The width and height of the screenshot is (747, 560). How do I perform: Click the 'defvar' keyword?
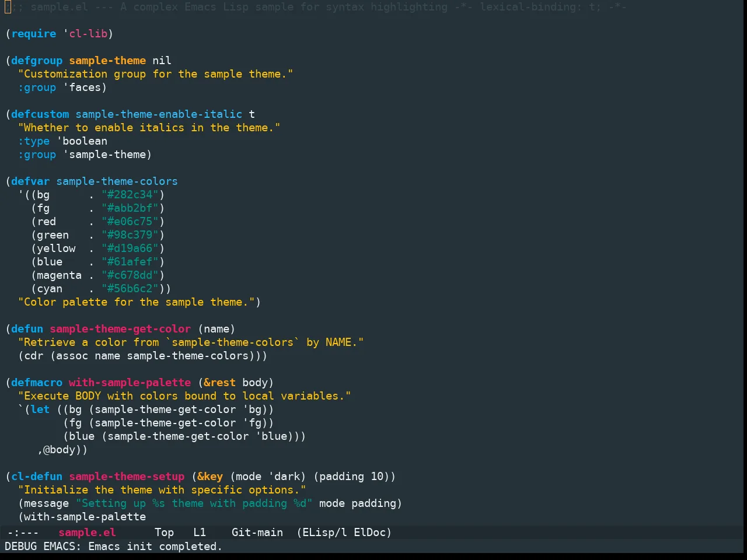[30, 181]
